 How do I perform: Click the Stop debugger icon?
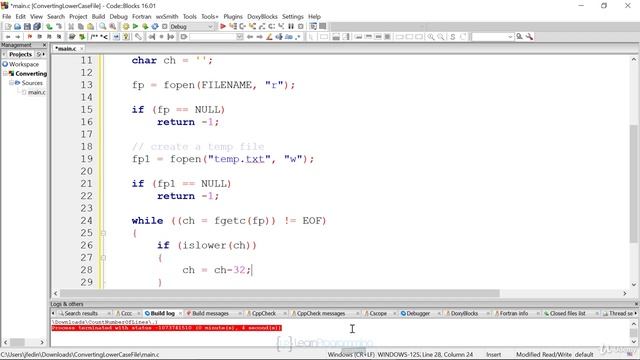(301, 27)
